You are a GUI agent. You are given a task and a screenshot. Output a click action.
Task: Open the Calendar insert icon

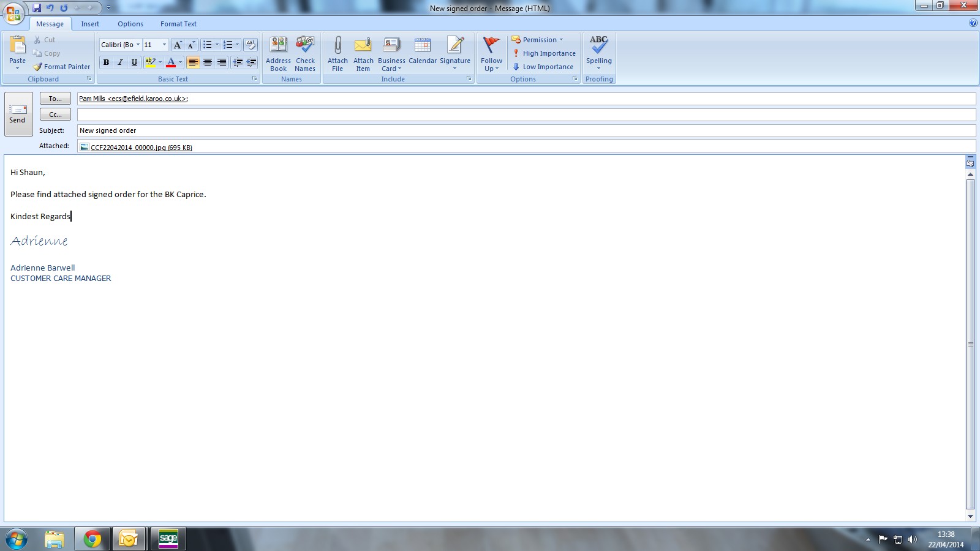[x=423, y=45]
